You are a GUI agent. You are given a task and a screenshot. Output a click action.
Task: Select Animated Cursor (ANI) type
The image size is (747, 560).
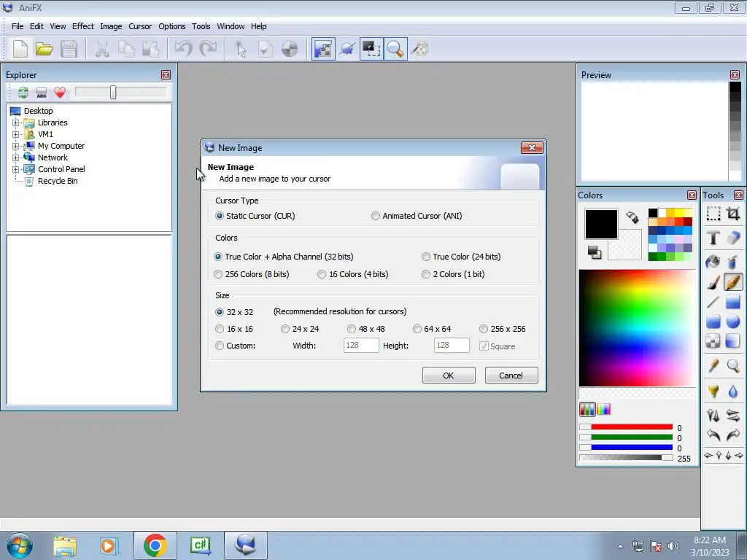417,216
